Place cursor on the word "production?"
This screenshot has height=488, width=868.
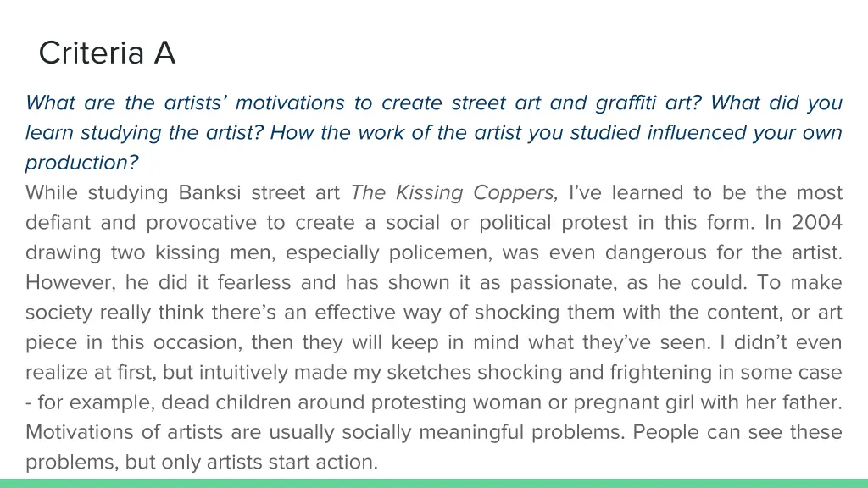(x=81, y=163)
